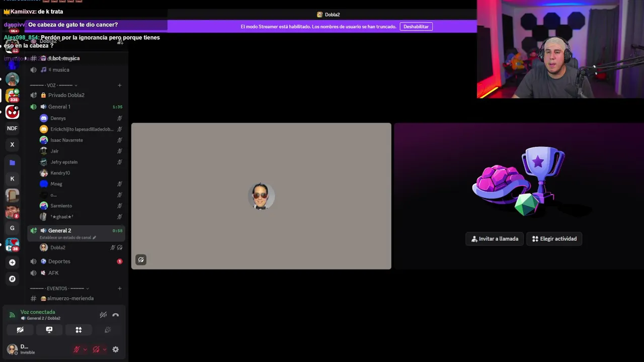The width and height of the screenshot is (644, 362).
Task: Open the red spider mask server icon
Action: click(x=12, y=112)
